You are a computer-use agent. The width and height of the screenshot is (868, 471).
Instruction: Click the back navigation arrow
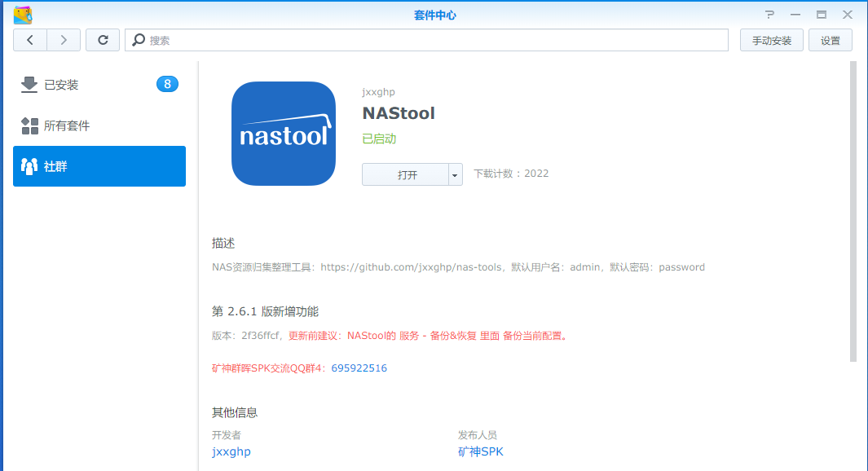pyautogui.click(x=30, y=40)
